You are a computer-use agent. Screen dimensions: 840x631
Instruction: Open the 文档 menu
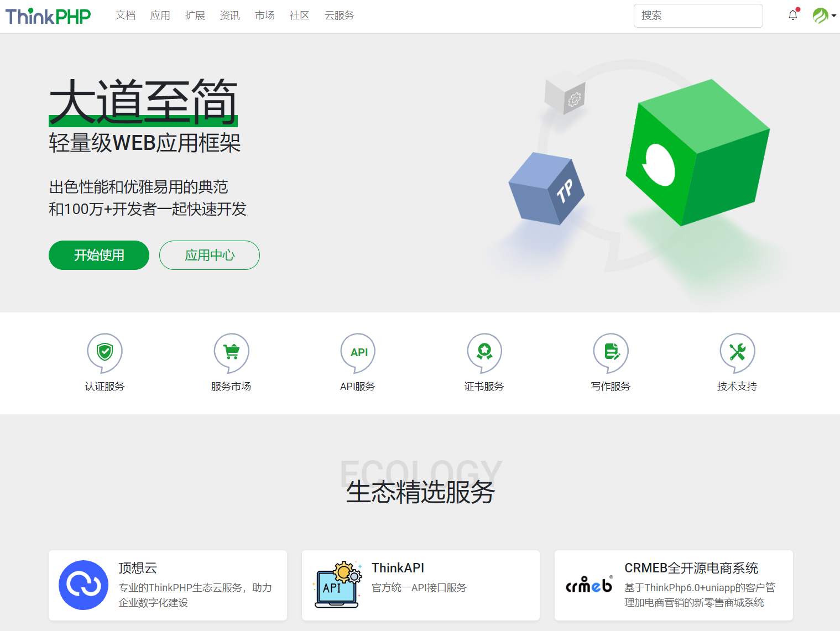click(126, 15)
